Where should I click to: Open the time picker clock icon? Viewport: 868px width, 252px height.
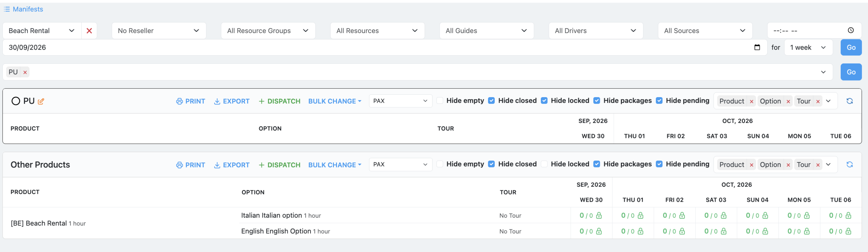(x=851, y=30)
